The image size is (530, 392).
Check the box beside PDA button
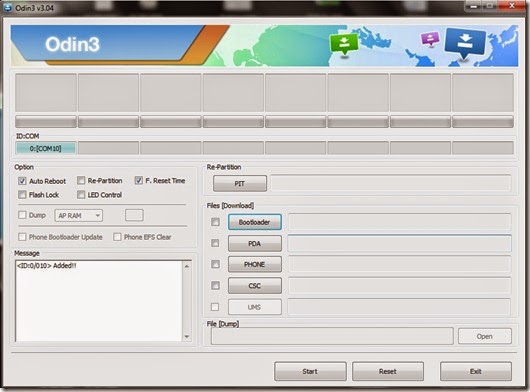215,243
